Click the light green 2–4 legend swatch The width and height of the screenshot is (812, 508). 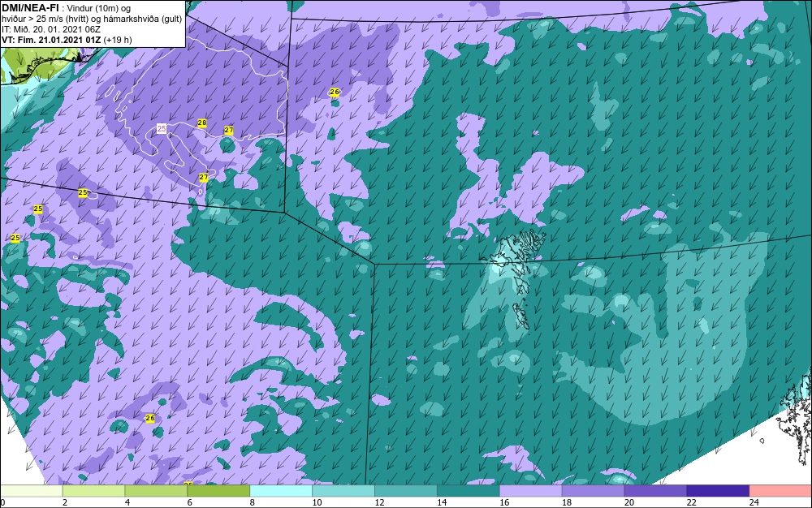[93, 491]
